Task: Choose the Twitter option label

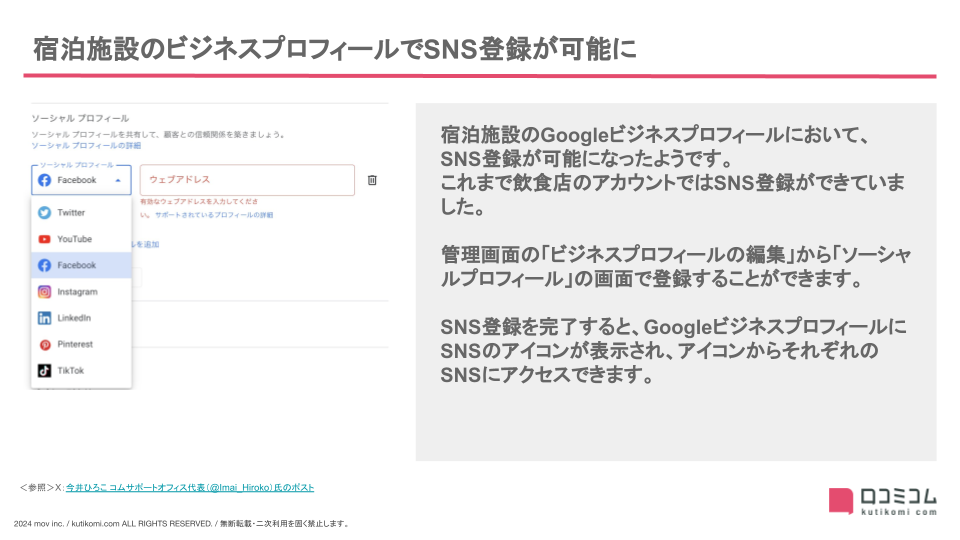Action: [x=71, y=213]
